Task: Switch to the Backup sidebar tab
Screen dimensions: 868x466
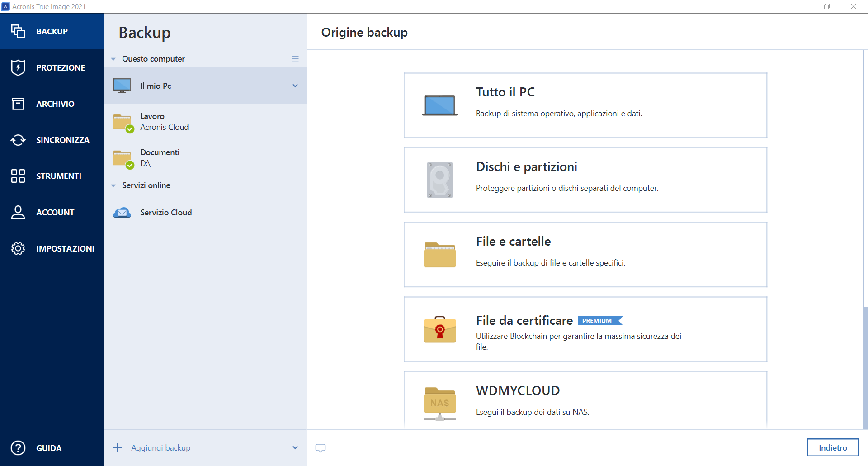Action: point(52,31)
